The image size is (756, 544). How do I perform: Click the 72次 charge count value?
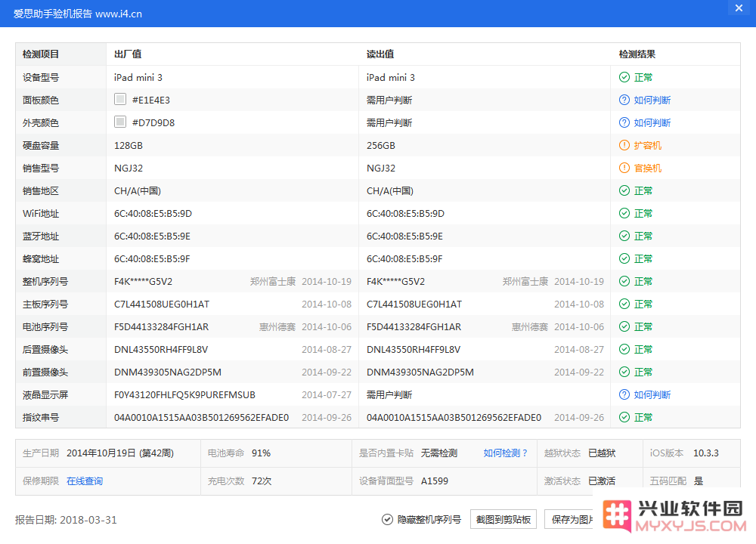tap(262, 481)
